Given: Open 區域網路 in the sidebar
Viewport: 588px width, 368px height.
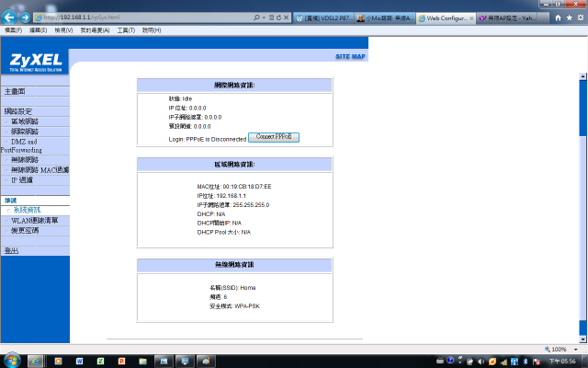Looking at the screenshot, I should click(x=25, y=121).
